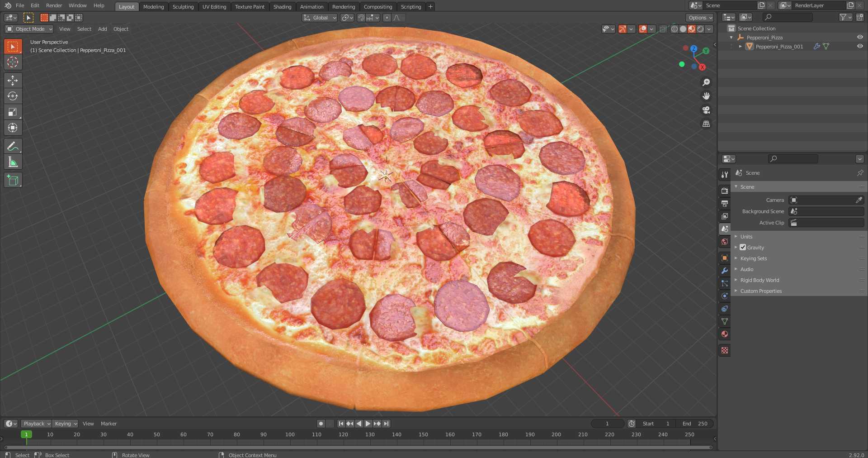Open the Playback dropdown
The width and height of the screenshot is (868, 458).
point(36,424)
